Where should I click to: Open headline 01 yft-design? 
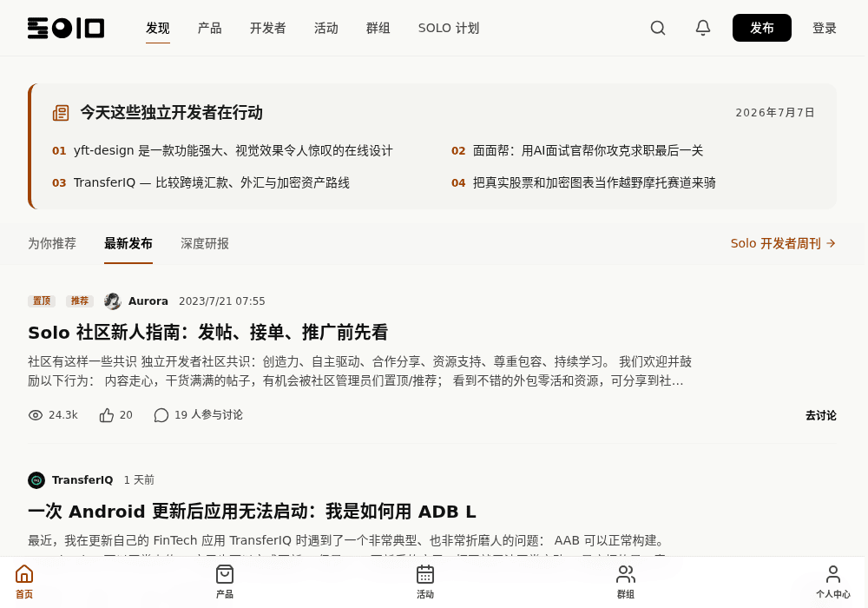[x=222, y=150]
